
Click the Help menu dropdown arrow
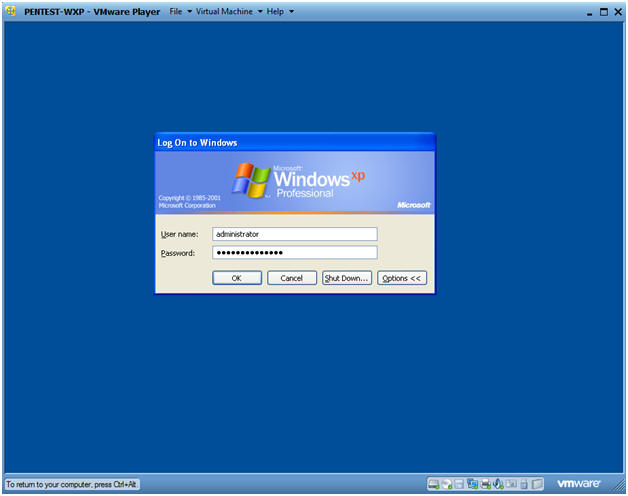coord(292,12)
